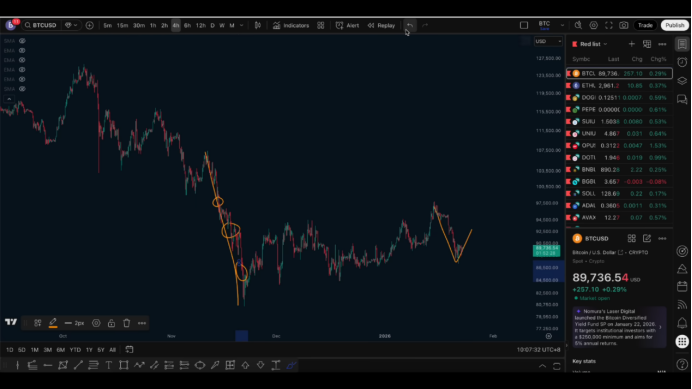Add symbol to Red list with plus
Image resolution: width=692 pixels, height=389 pixels.
(632, 44)
